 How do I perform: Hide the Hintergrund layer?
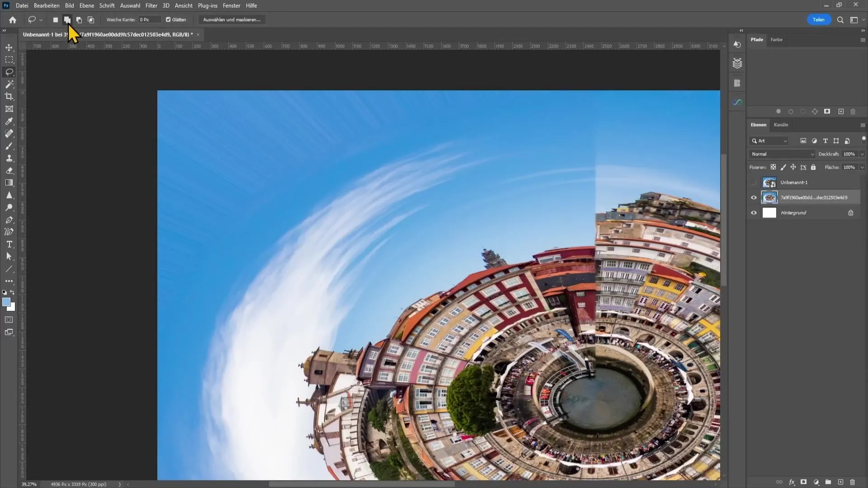pos(754,213)
